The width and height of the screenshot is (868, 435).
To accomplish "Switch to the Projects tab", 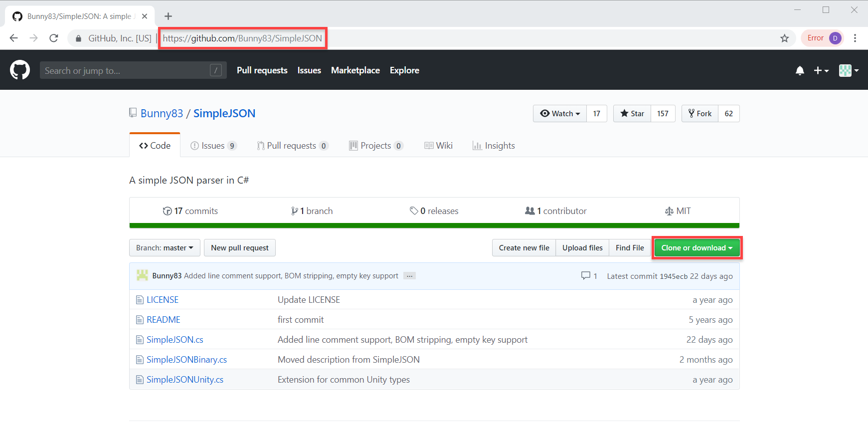I will tap(376, 146).
